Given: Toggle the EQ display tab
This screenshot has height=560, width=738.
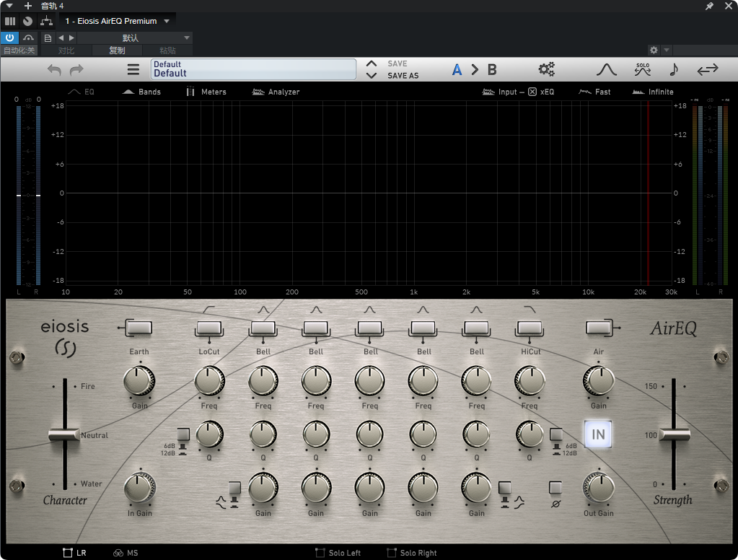Looking at the screenshot, I should tap(82, 92).
